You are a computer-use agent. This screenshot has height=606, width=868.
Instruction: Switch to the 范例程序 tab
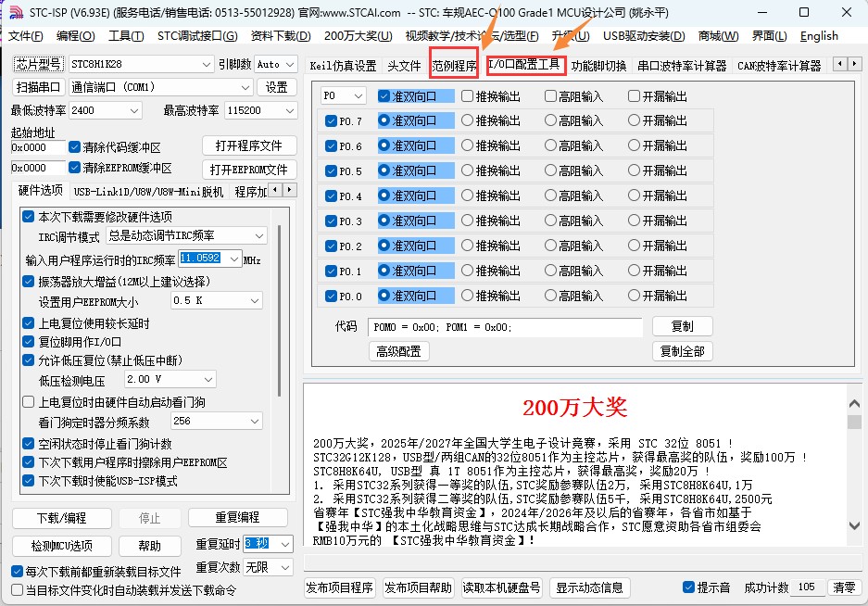click(x=454, y=66)
